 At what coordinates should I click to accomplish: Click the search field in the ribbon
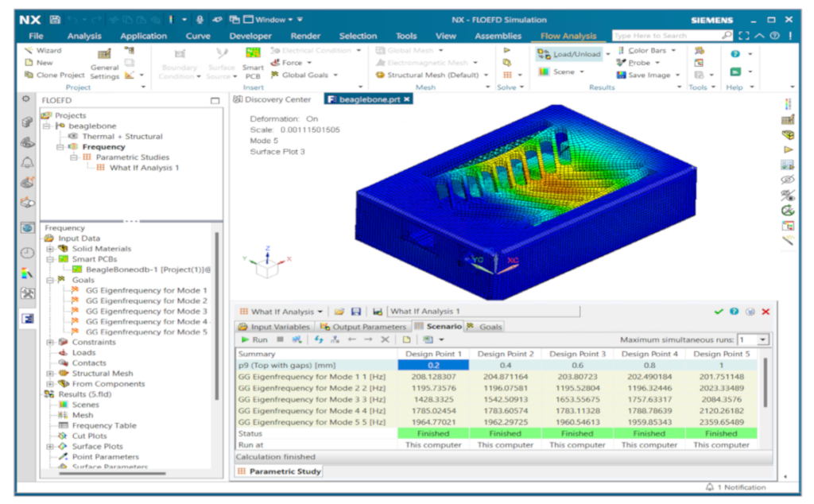(x=666, y=36)
